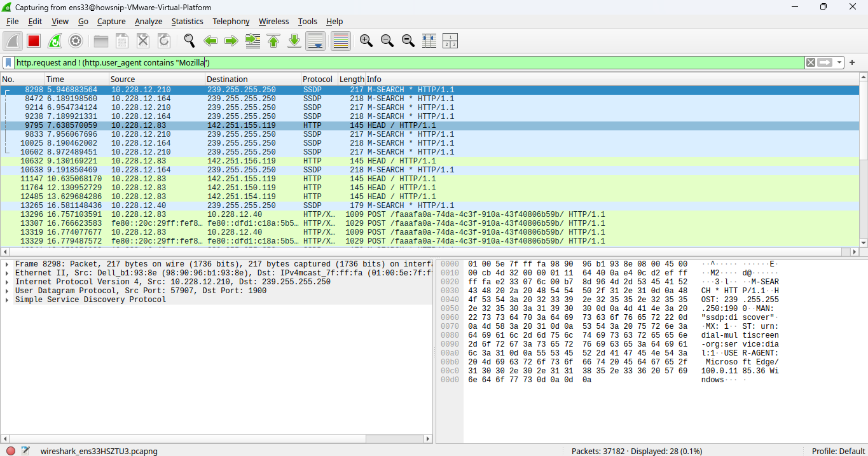Open the Help menu
This screenshot has width=868, height=456.
[x=334, y=21]
